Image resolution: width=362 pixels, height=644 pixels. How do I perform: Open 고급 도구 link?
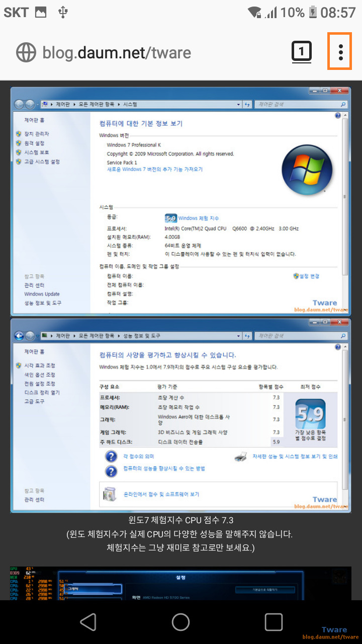(x=34, y=401)
